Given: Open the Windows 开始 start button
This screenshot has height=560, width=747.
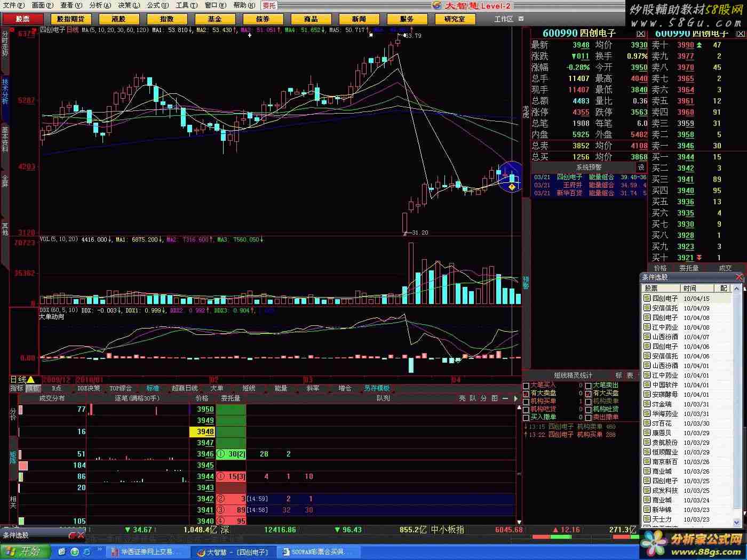Looking at the screenshot, I should click(25, 552).
